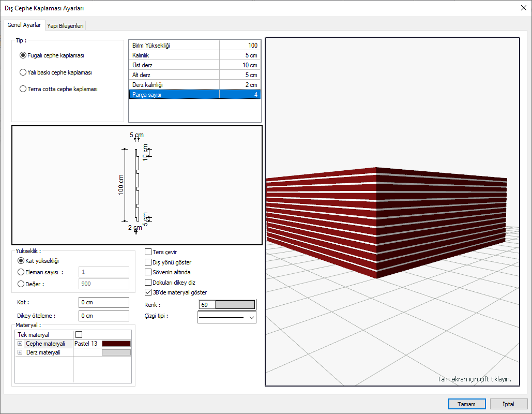532x414 pixels.
Task: Choose Terra cotta cephe kaplaması type
Action: pyautogui.click(x=23, y=88)
